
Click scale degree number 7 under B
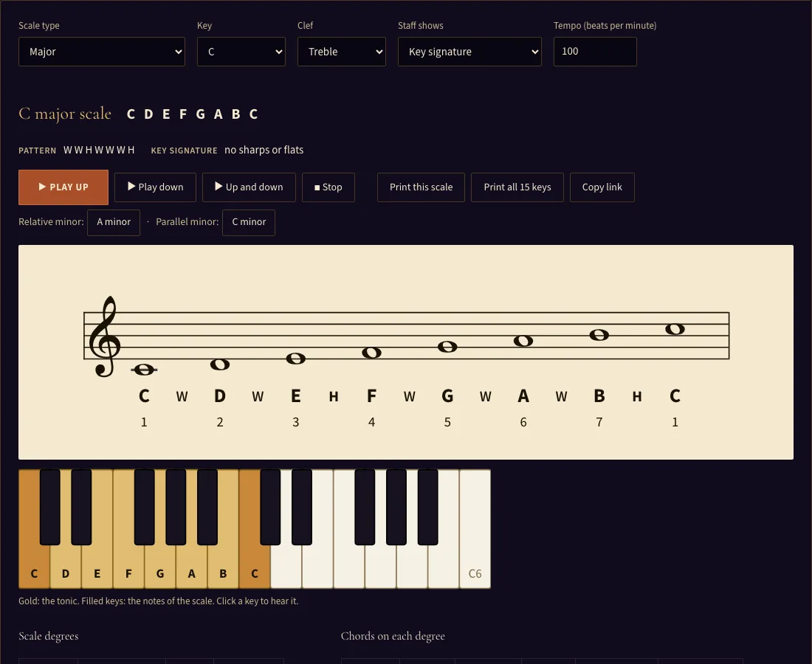pos(599,422)
